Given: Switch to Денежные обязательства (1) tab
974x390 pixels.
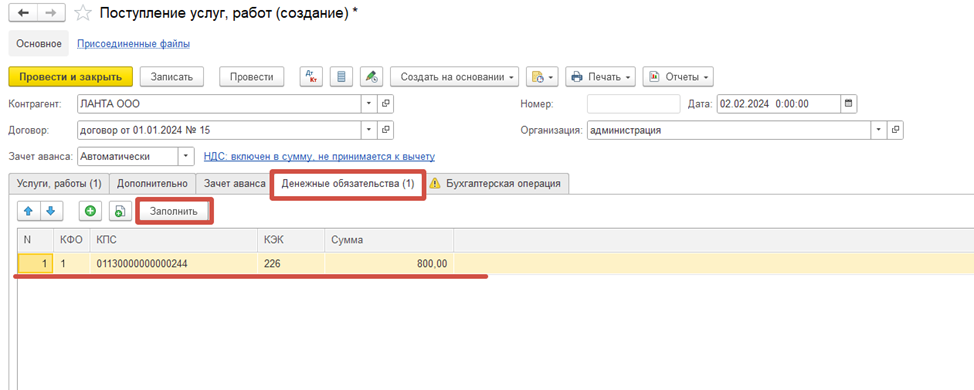Looking at the screenshot, I should point(348,184).
